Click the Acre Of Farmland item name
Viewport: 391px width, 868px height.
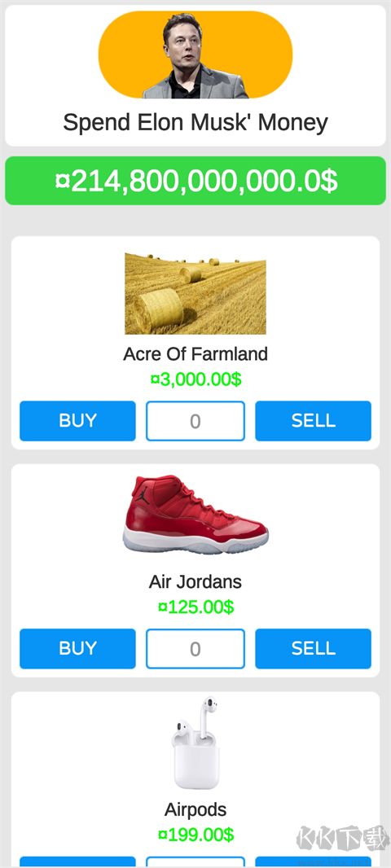pos(195,353)
